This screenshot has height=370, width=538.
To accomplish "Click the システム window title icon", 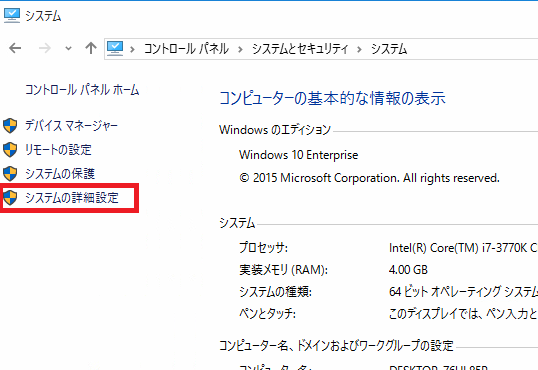I will pos(12,16).
